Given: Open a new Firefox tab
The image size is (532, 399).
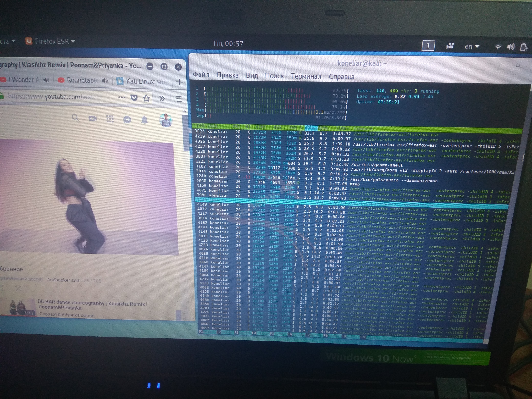Looking at the screenshot, I should (x=179, y=82).
